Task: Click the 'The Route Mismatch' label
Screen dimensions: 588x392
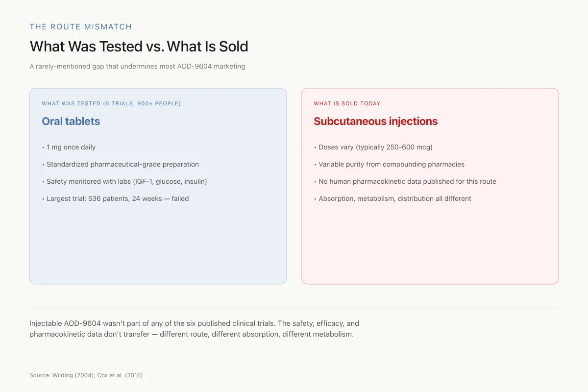Action: [81, 27]
